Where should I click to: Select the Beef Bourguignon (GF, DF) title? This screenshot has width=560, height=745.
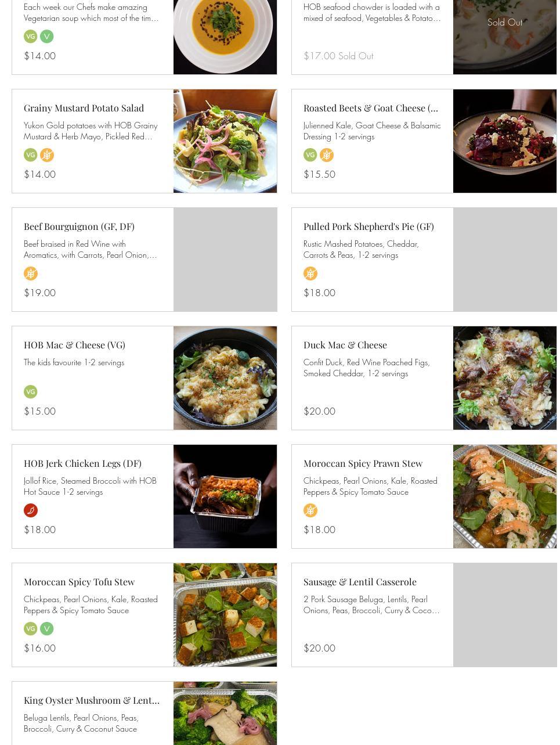coord(79,226)
